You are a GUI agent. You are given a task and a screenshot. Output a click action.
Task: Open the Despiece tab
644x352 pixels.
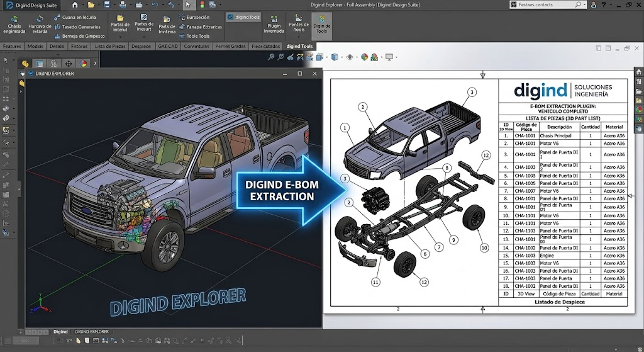tap(142, 46)
